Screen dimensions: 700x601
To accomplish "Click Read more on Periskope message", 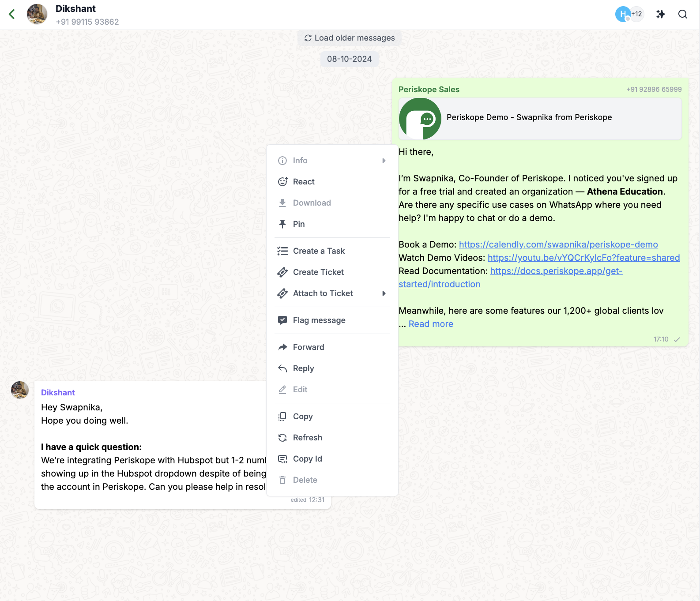I will coord(431,324).
